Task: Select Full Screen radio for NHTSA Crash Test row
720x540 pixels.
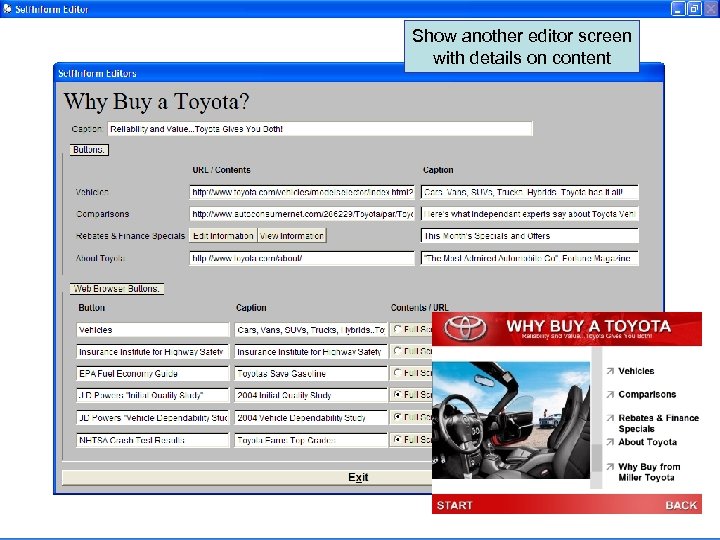Action: (x=398, y=439)
